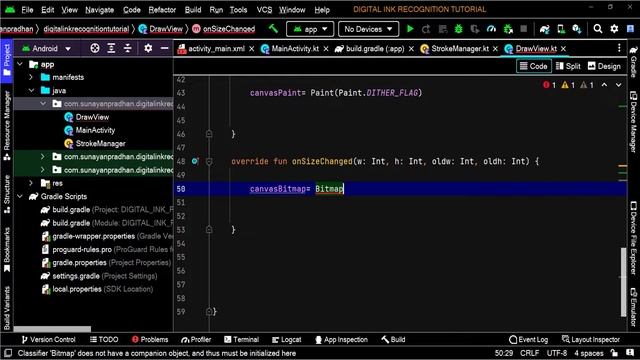Go to previous highlighted error arrow
This screenshot has width=640, height=360.
click(x=604, y=85)
